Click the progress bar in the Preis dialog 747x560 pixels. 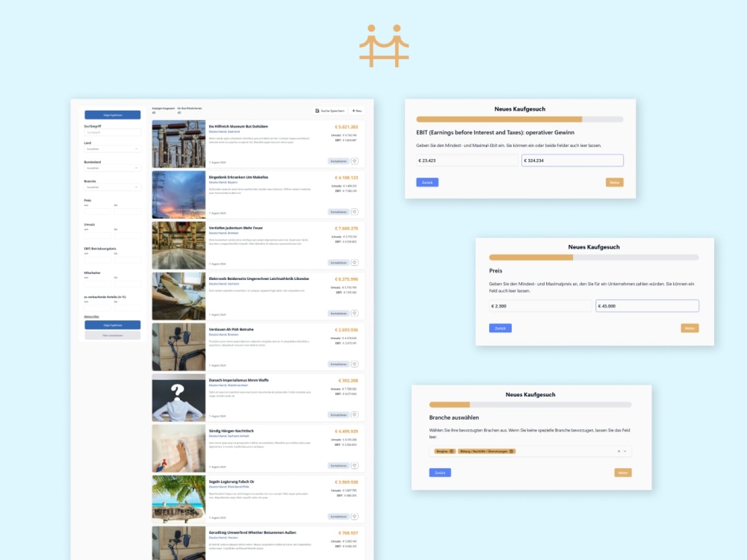[594, 258]
